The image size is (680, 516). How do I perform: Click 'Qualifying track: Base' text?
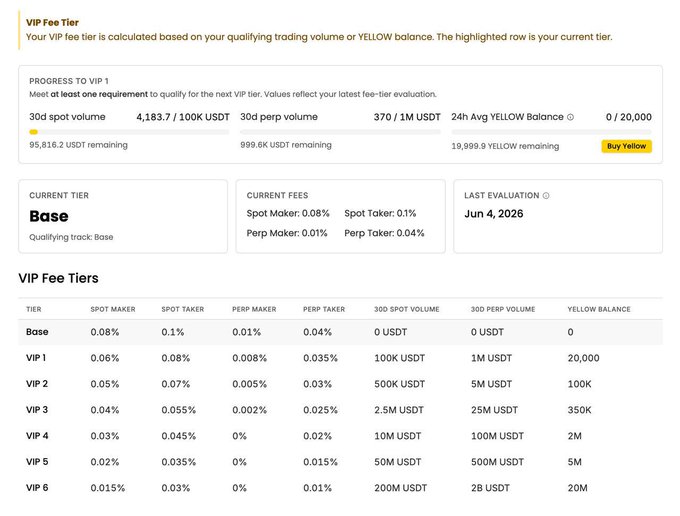[x=71, y=237]
